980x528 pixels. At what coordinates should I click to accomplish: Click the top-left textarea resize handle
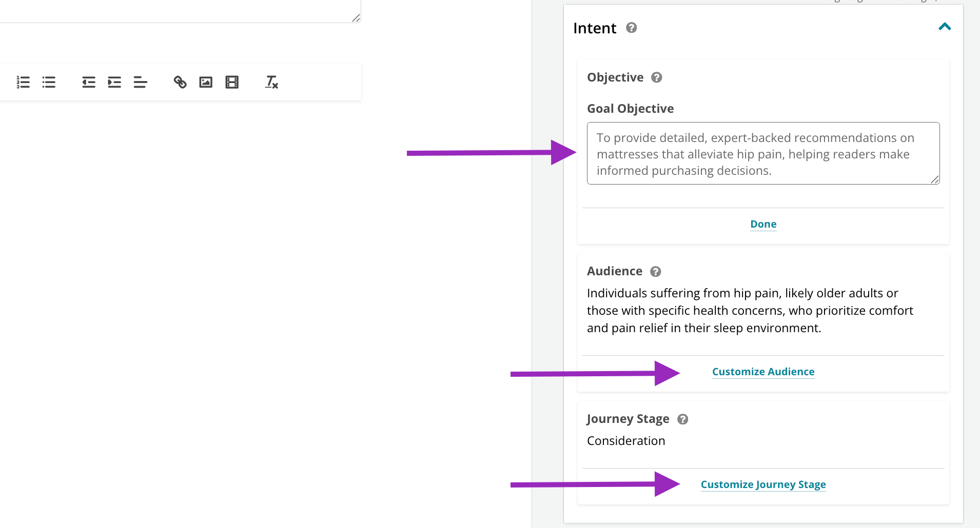356,18
